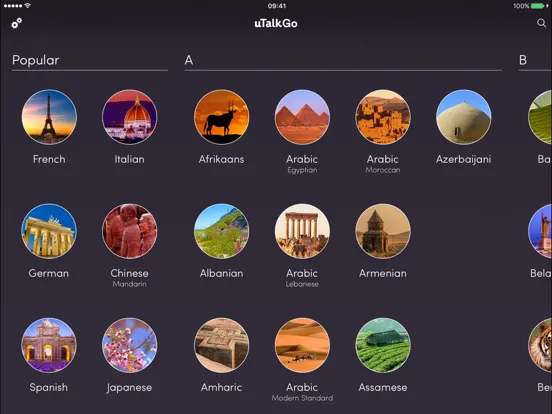Click the German language label
The width and height of the screenshot is (552, 414).
point(49,273)
